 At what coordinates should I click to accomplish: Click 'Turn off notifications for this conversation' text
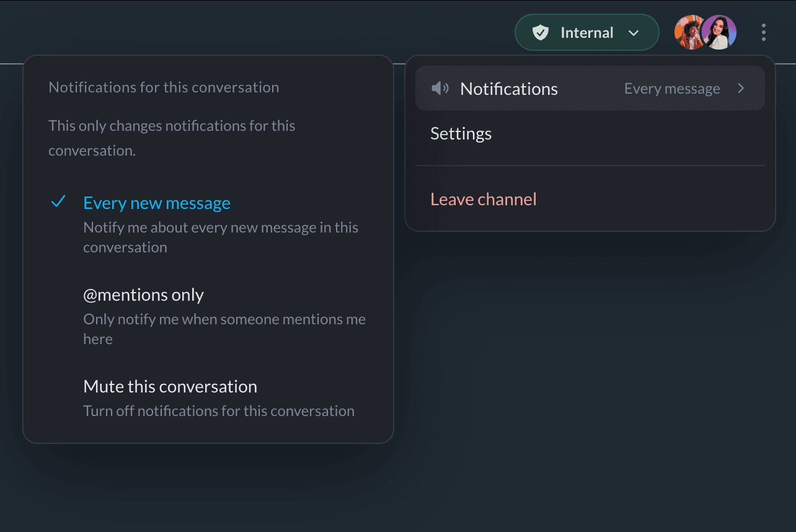[x=219, y=410]
